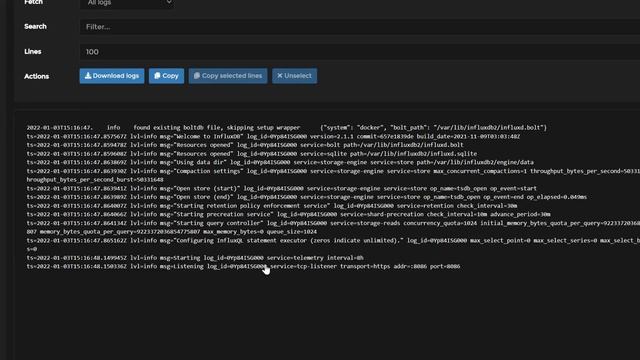Screen dimensions: 640x360
Task: Select log line "found existing boltdb file"
Action: (x=287, y=128)
